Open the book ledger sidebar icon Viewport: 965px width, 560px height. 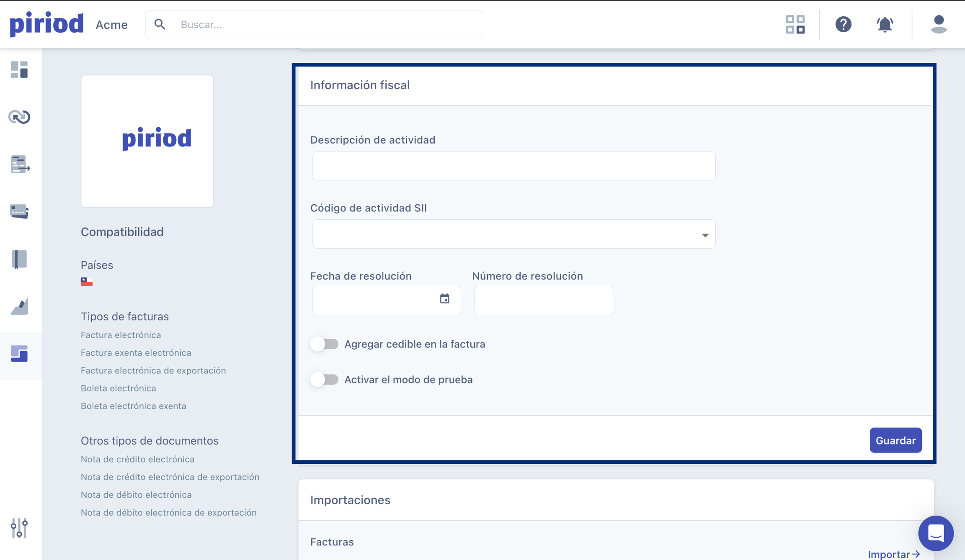coord(19,259)
